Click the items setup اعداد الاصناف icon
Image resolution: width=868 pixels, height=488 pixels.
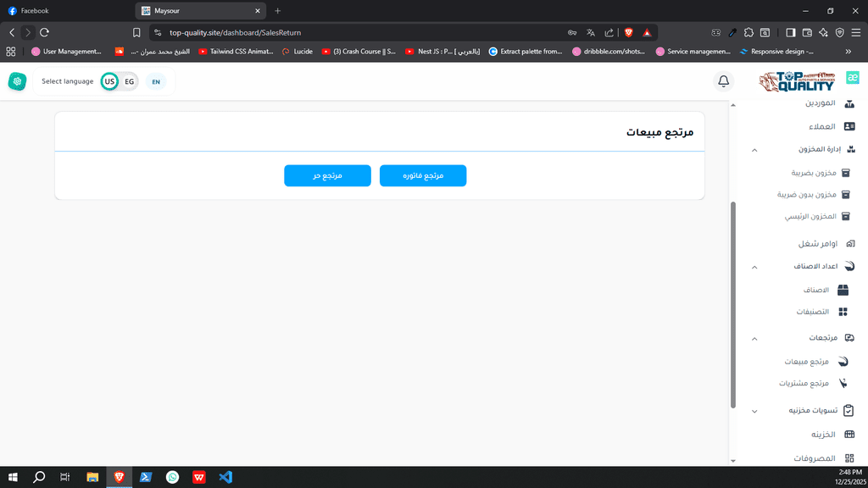[x=849, y=266]
